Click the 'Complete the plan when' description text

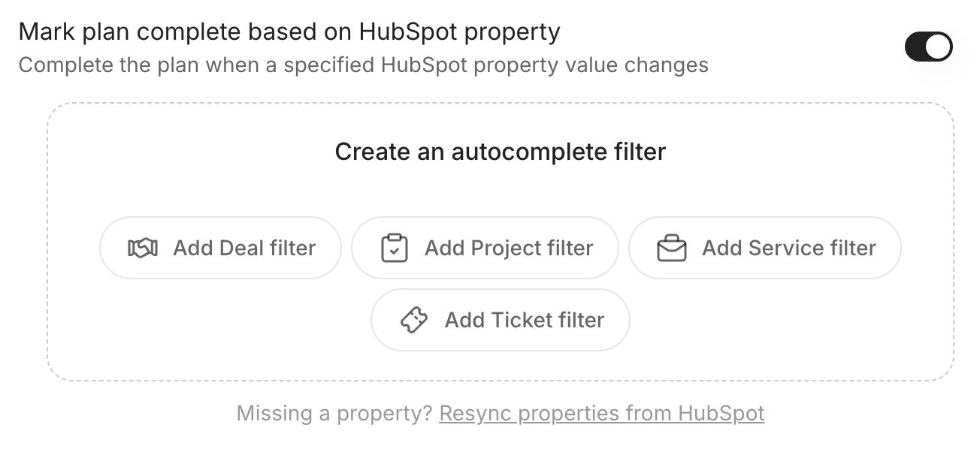[x=363, y=65]
